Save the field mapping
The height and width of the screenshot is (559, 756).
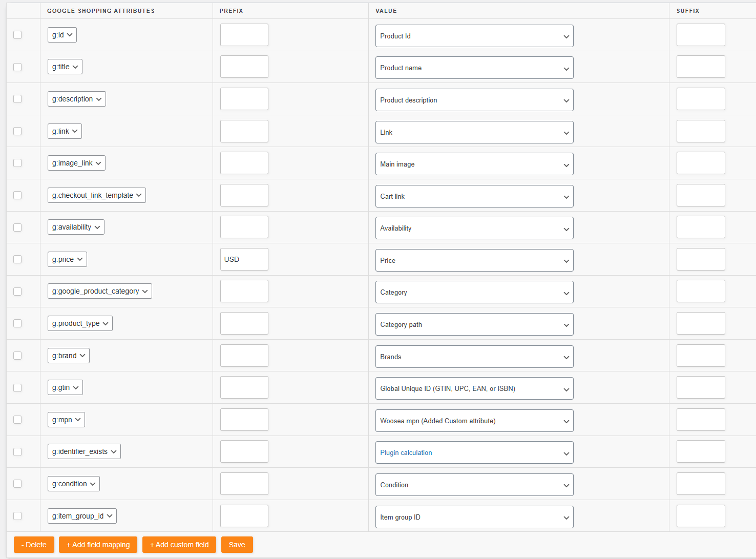pyautogui.click(x=237, y=545)
